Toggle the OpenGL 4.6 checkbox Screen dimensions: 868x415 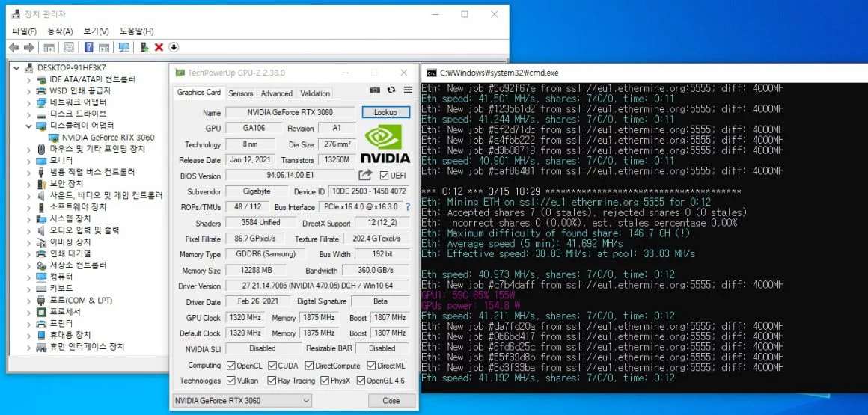(x=361, y=381)
